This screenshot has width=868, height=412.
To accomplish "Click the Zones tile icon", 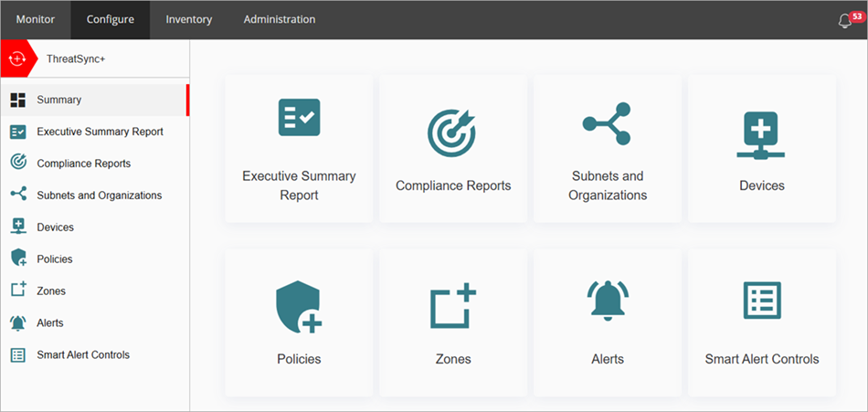I will [453, 306].
